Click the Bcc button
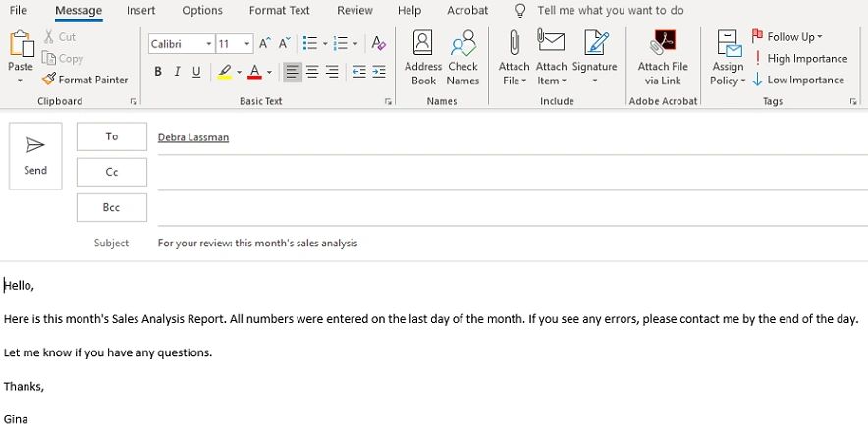Image resolution: width=868 pixels, height=433 pixels. [x=112, y=208]
